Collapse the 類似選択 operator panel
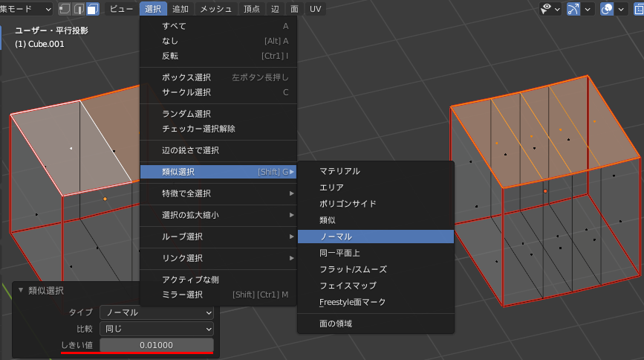The image size is (644, 360). coord(21,291)
